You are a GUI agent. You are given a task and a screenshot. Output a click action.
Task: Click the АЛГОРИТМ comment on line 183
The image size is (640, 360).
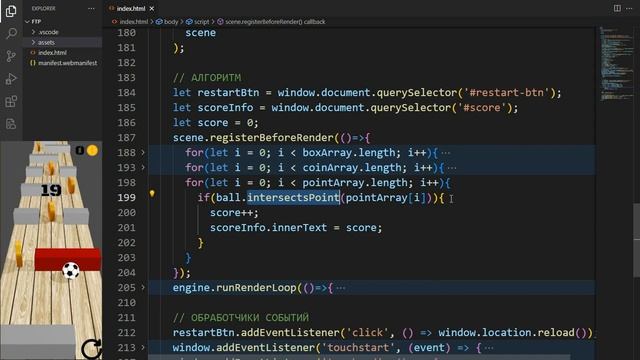coord(207,78)
